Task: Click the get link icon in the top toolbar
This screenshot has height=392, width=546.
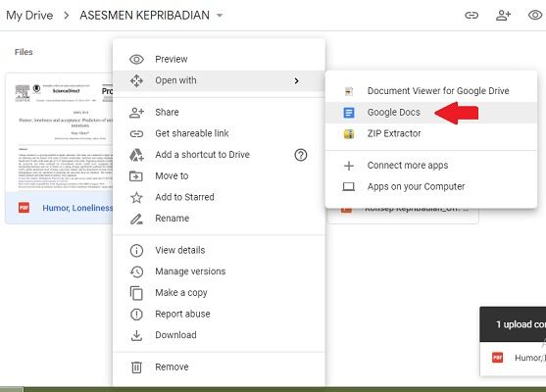Action: 472,16
